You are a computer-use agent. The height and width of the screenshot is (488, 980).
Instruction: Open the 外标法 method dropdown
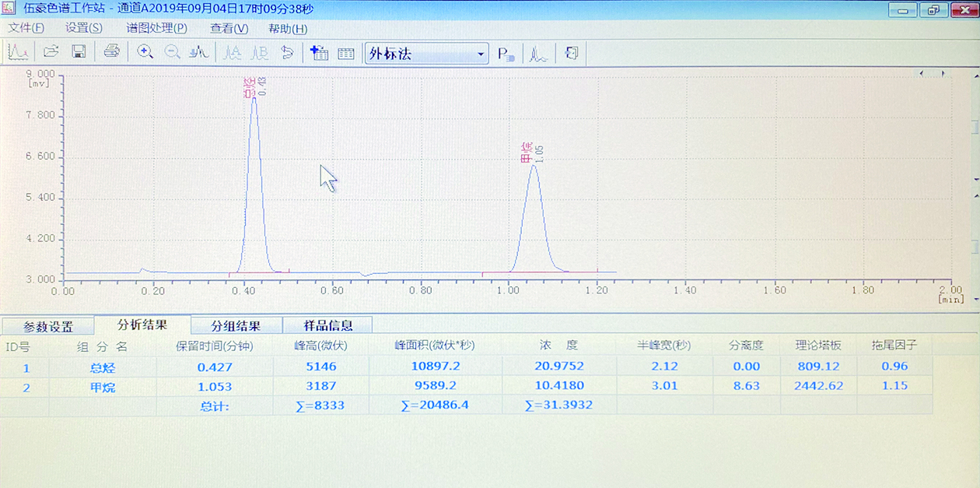click(x=481, y=54)
